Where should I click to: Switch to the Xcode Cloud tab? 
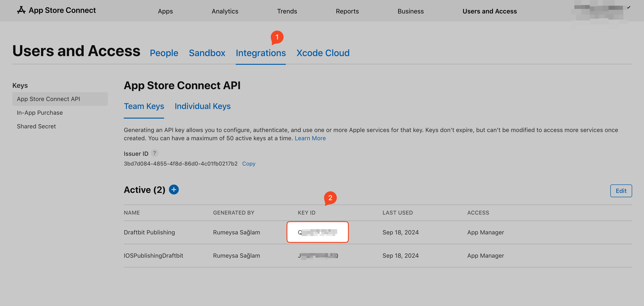pos(323,53)
